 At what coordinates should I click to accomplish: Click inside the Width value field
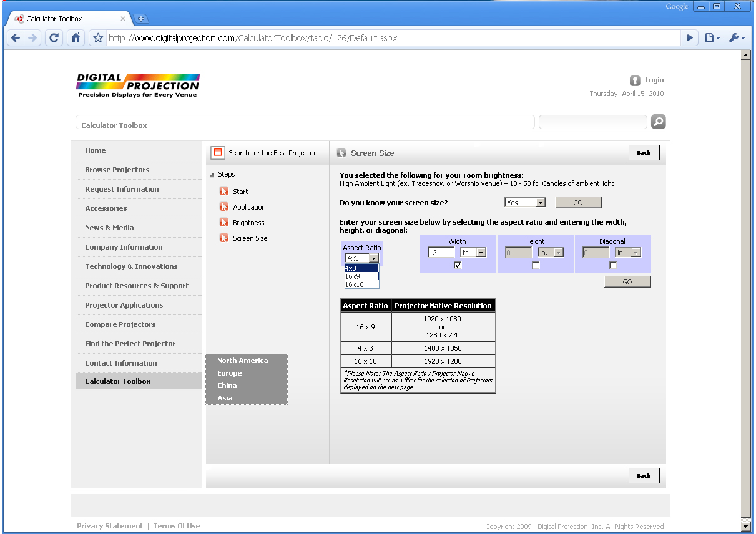point(440,252)
